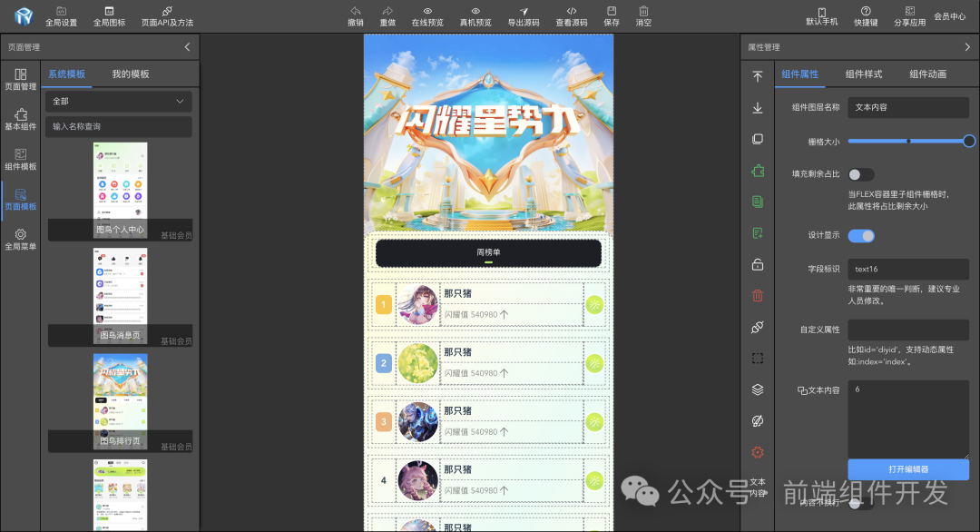Screen dimensions: 980x532
Task: Click the move-to-top arrow icon
Action: [x=758, y=76]
